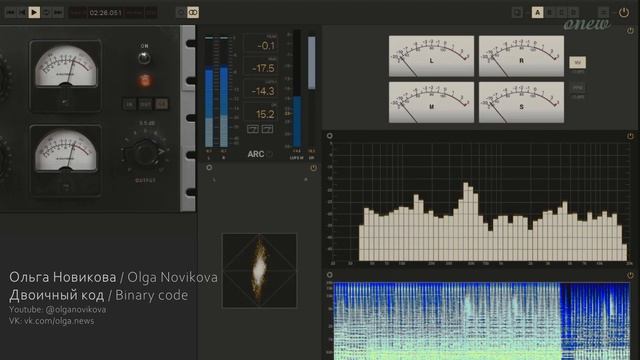The width and height of the screenshot is (640, 360).
Task: Click the M channel VU meter
Action: click(x=431, y=102)
